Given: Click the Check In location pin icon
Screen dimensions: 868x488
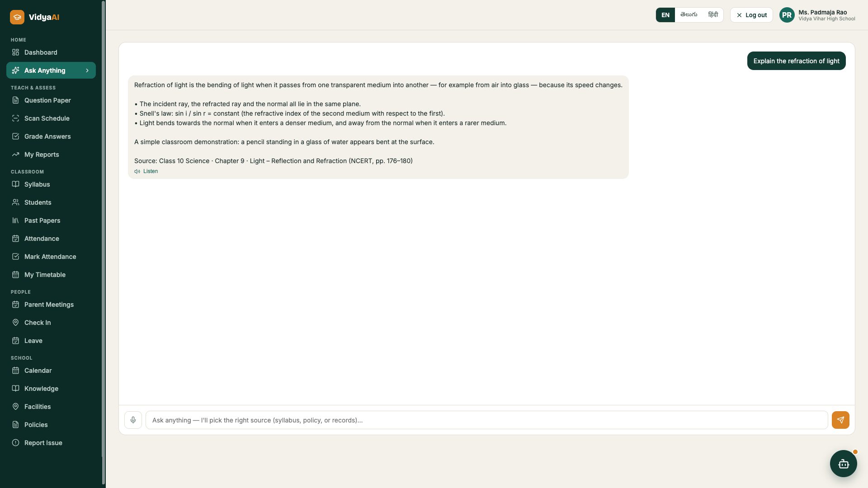Looking at the screenshot, I should [15, 323].
